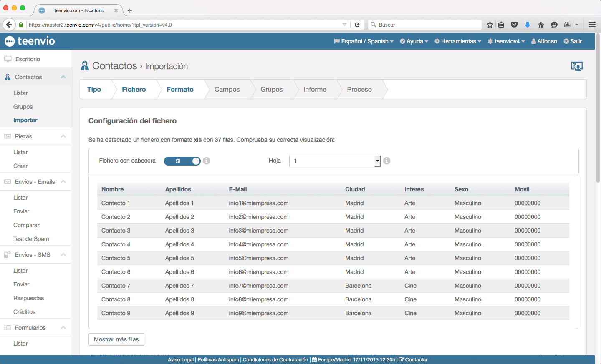This screenshot has height=364, width=601.
Task: Open the Firefox hamburger menu
Action: 592,25
